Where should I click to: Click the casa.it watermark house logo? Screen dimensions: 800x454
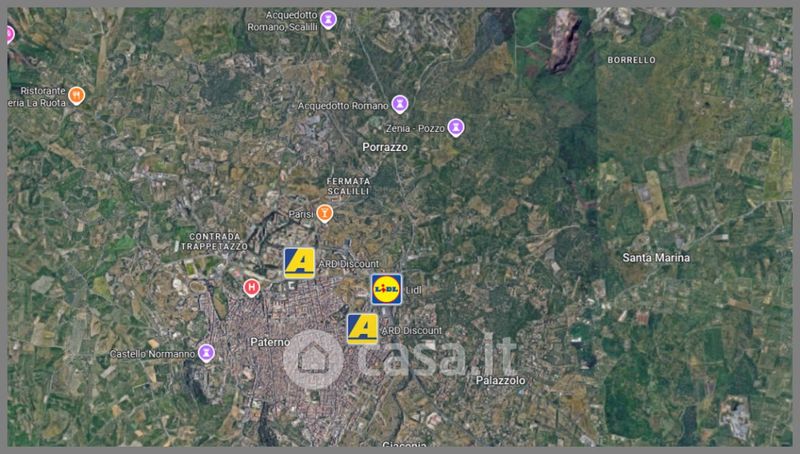313,359
